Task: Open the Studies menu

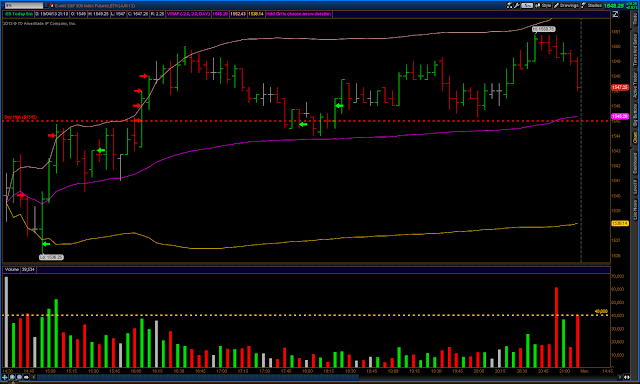Action: click(591, 5)
